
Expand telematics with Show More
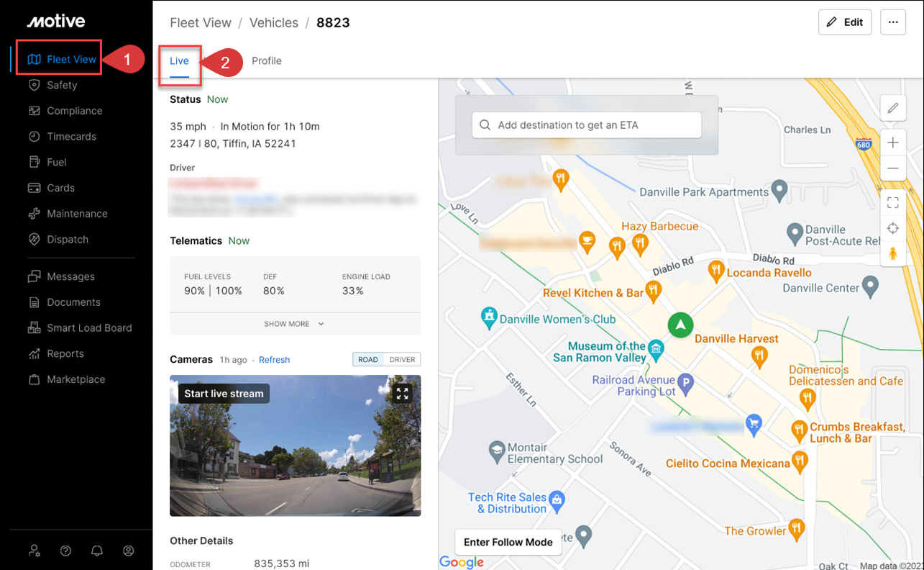click(294, 324)
